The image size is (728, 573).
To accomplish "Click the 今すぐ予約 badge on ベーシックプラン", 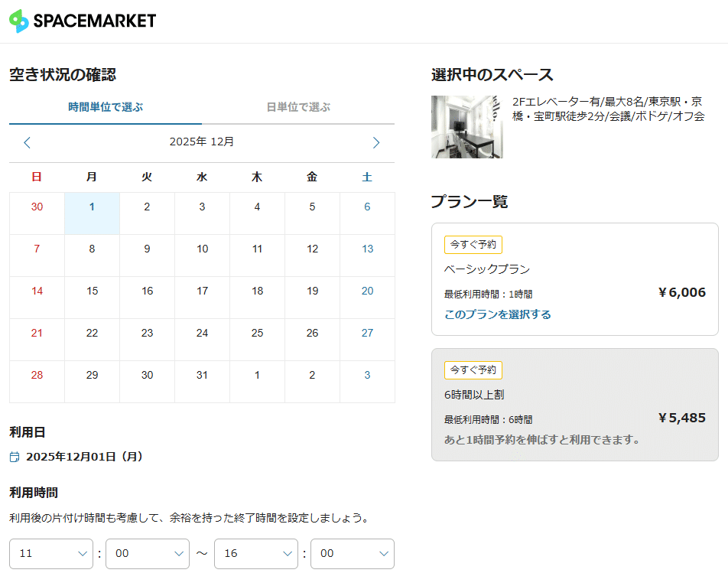I will click(x=473, y=245).
